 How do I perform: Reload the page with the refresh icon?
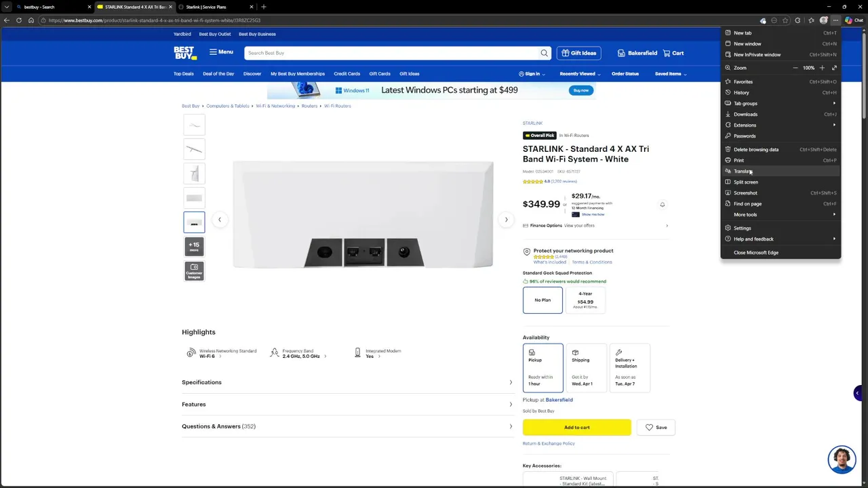tap(19, 20)
